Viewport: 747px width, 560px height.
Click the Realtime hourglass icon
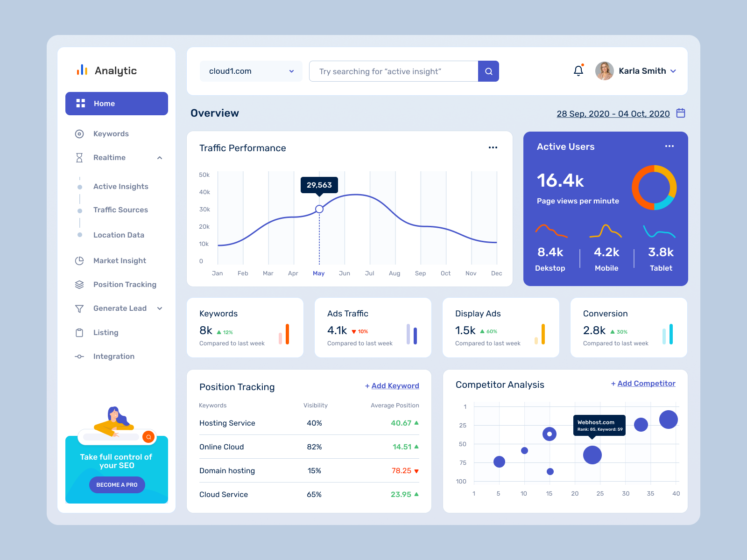point(79,158)
